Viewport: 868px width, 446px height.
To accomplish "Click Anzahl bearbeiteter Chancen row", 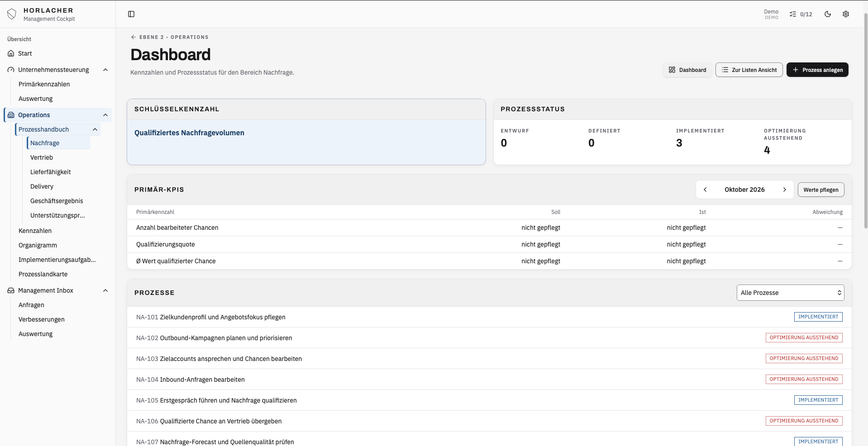I will pos(489,228).
